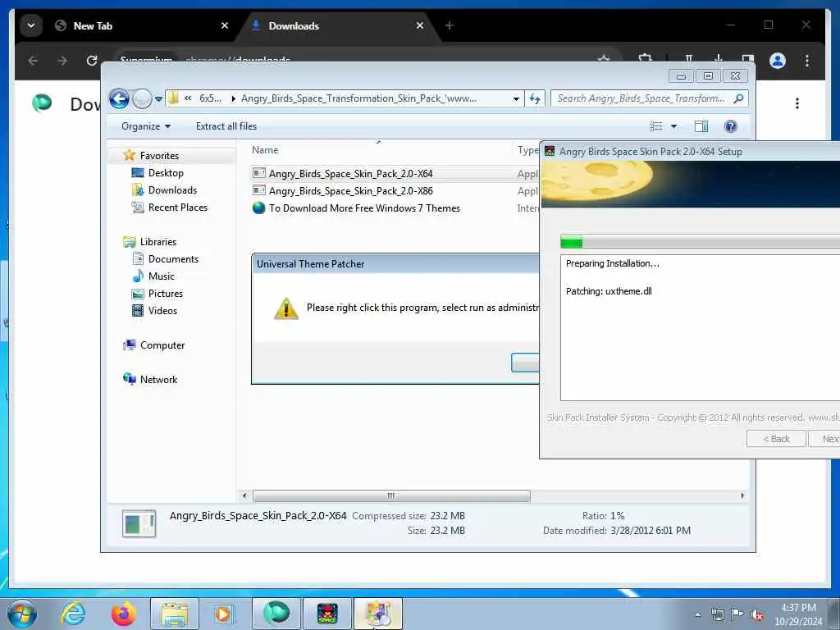
Task: Open Internet Explorer from the taskbar
Action: point(73,614)
